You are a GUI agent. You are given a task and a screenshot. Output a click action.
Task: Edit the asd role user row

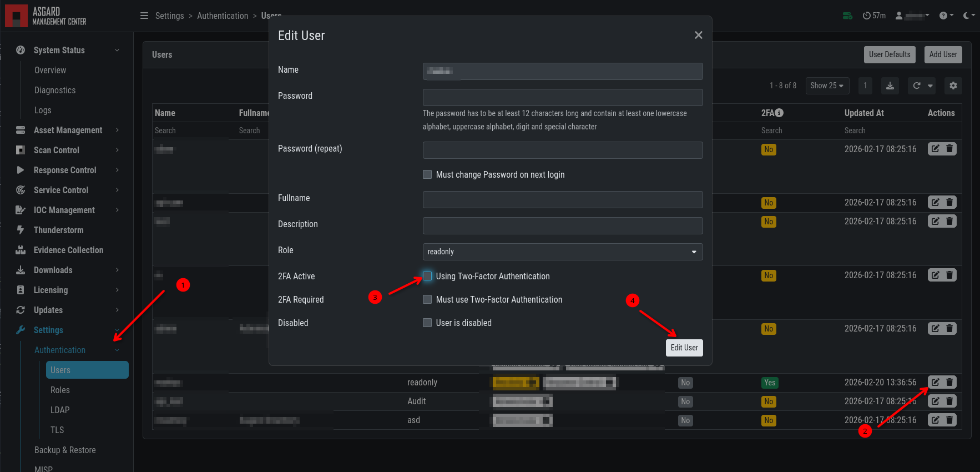tap(935, 420)
